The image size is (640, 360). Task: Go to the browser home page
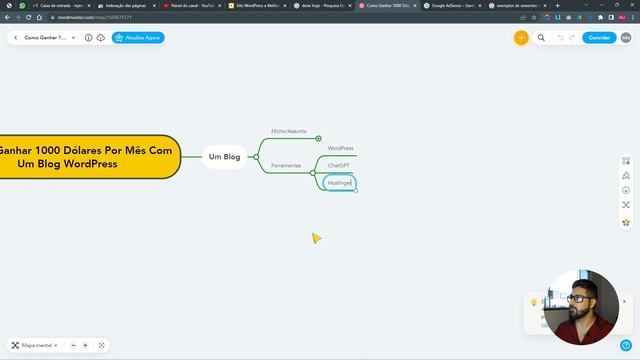[x=39, y=18]
